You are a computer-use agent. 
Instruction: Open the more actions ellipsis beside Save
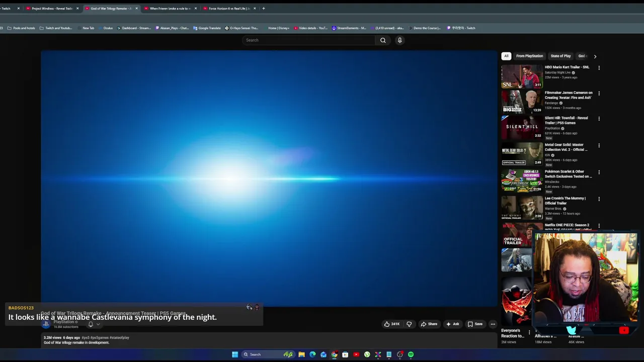point(493,324)
